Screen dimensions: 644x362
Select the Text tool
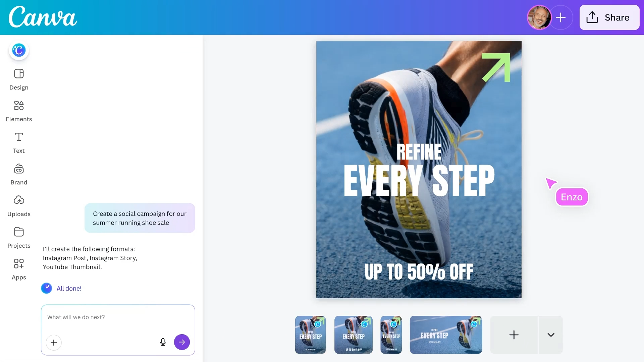pos(19,143)
